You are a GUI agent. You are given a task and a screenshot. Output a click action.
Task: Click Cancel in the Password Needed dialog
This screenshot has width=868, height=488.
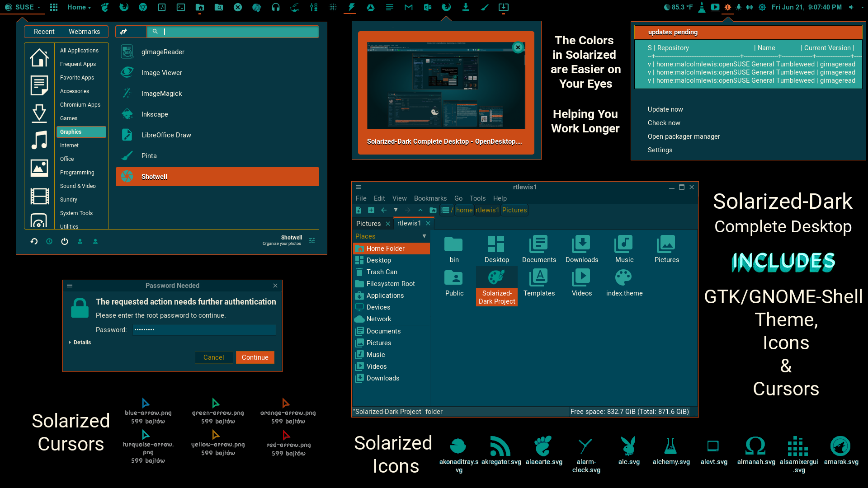pos(214,357)
